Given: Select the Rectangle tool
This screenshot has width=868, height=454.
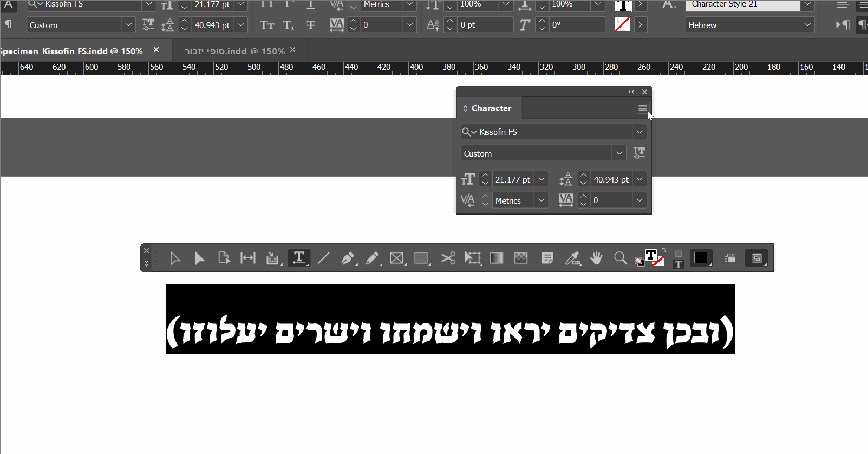Looking at the screenshot, I should [x=421, y=258].
